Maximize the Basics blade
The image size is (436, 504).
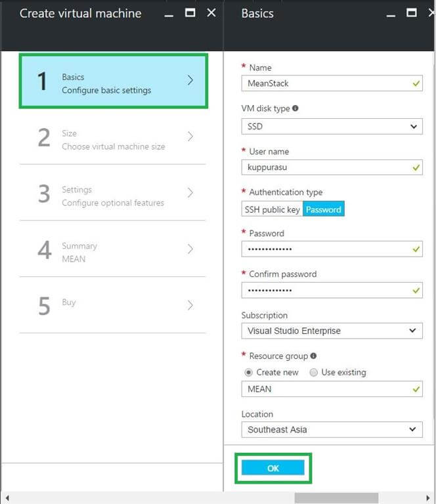click(x=412, y=12)
